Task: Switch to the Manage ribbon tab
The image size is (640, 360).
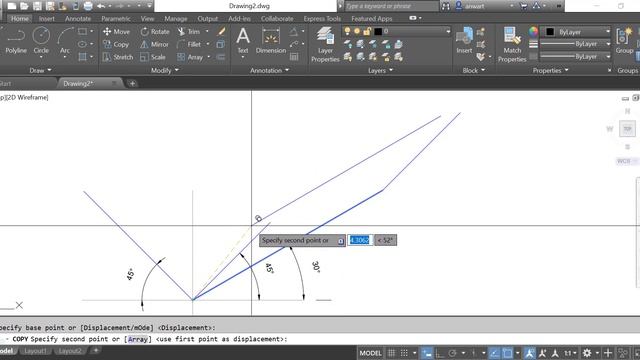Action: 176,19
